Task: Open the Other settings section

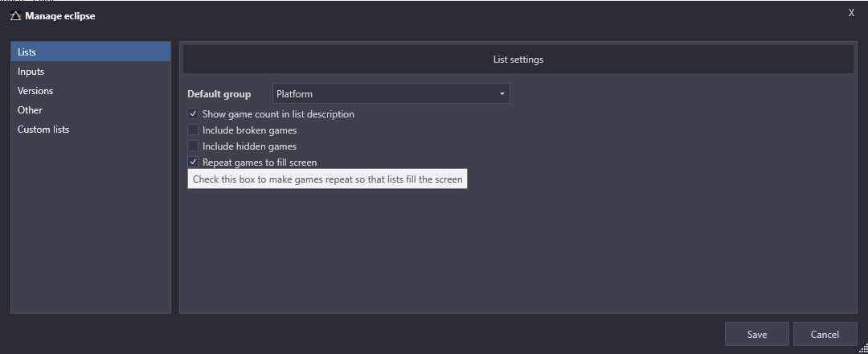Action: 91,110
